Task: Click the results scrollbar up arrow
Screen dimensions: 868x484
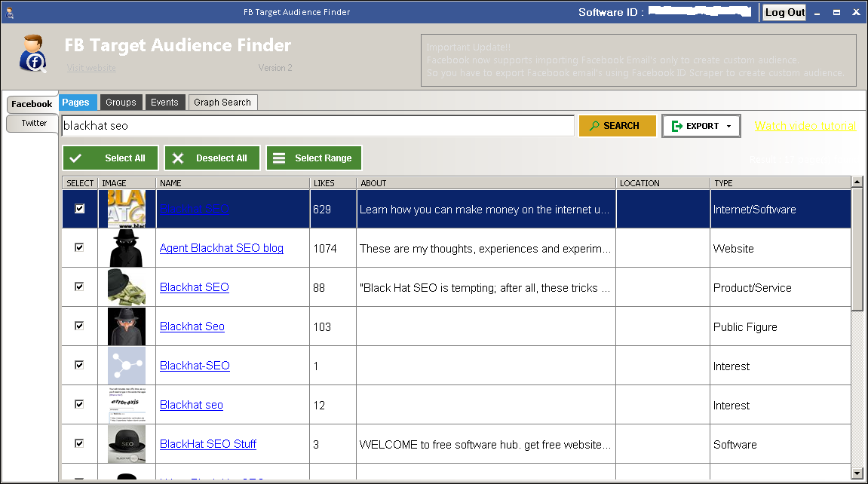Action: 857,182
